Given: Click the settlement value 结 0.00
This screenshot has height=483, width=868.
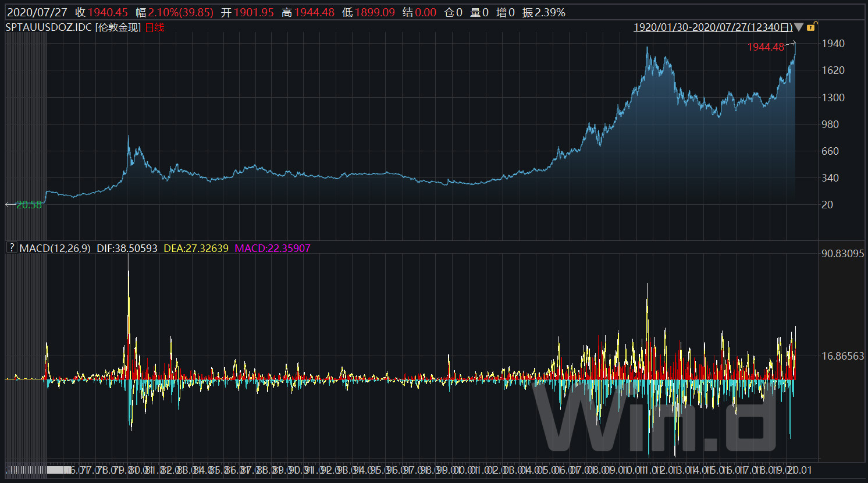Looking at the screenshot, I should [x=419, y=12].
